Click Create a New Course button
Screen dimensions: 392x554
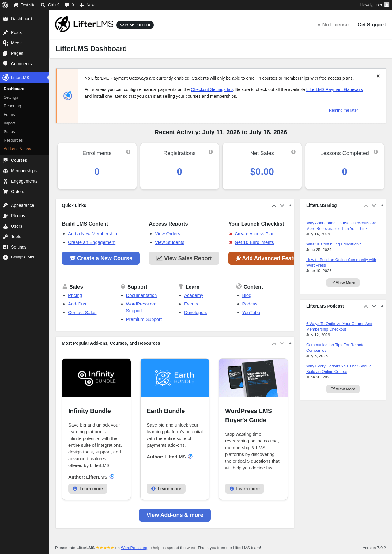pos(101,258)
